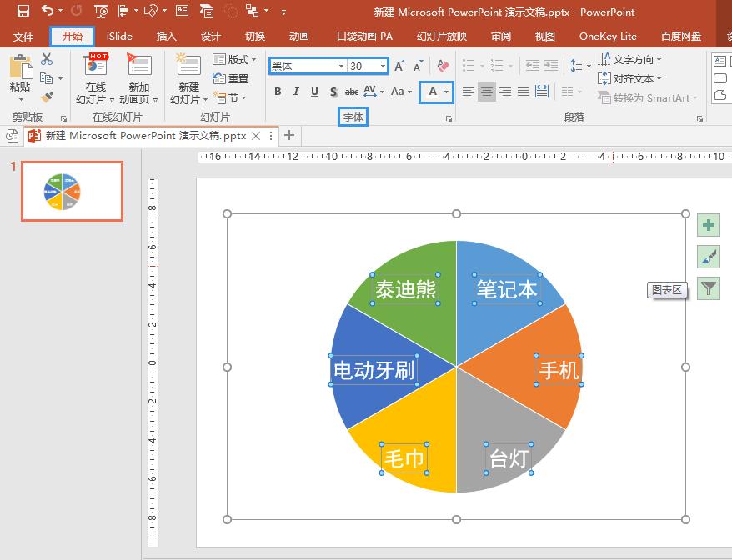Open the chart filters funnel icon
The height and width of the screenshot is (560, 732).
coord(706,288)
